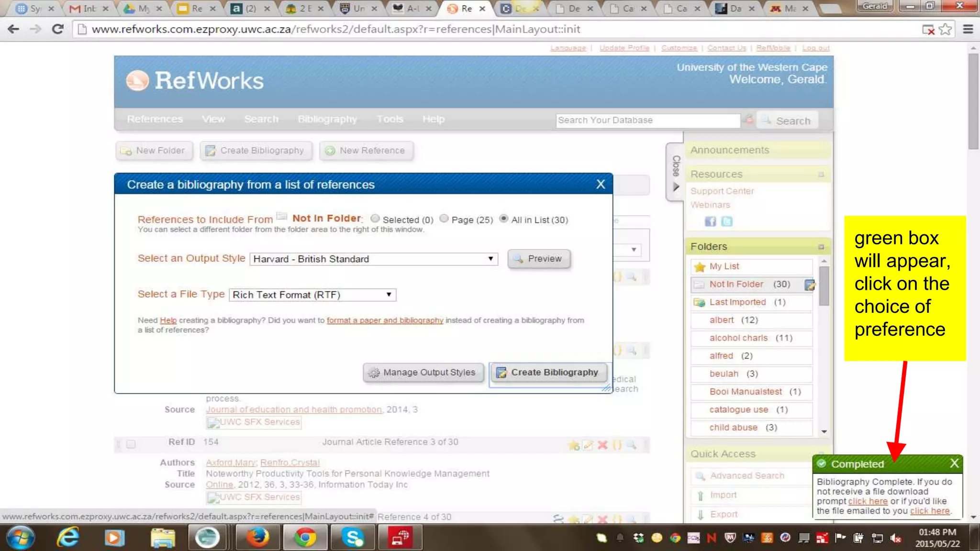This screenshot has height=551, width=980.
Task: Click the Last Imported folder icon
Action: tap(700, 302)
